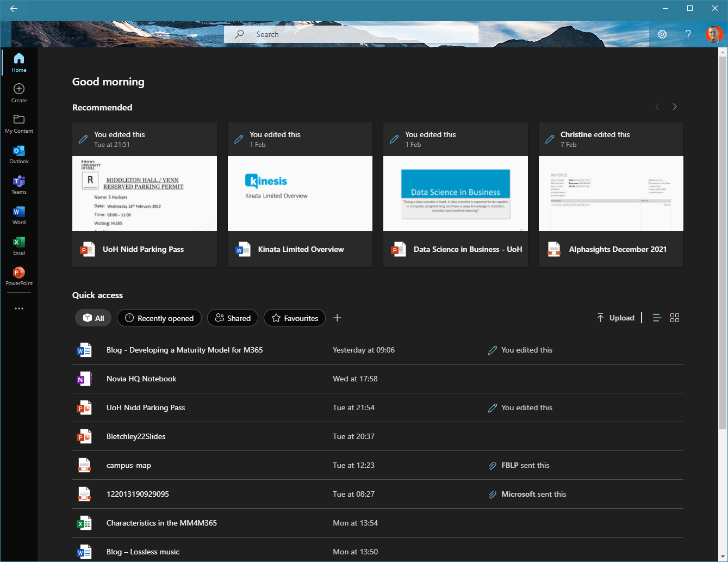Advance Recommended carousel with right chevron

coord(675,107)
